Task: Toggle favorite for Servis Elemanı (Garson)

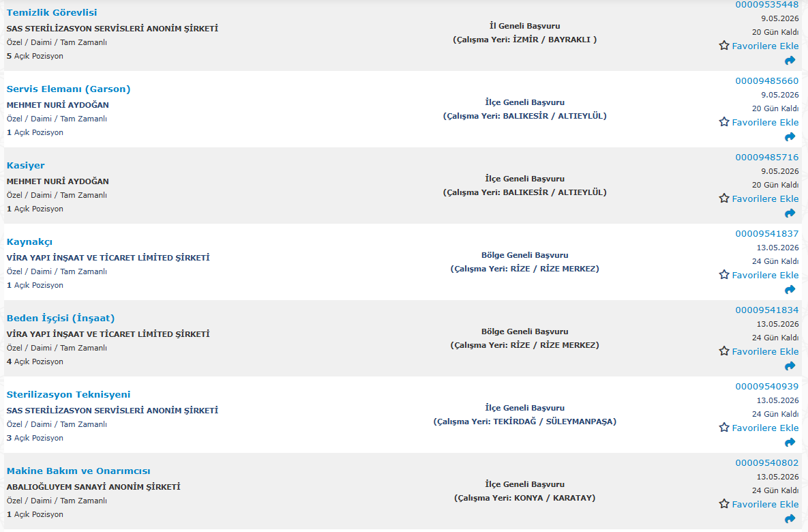Action: (x=724, y=122)
